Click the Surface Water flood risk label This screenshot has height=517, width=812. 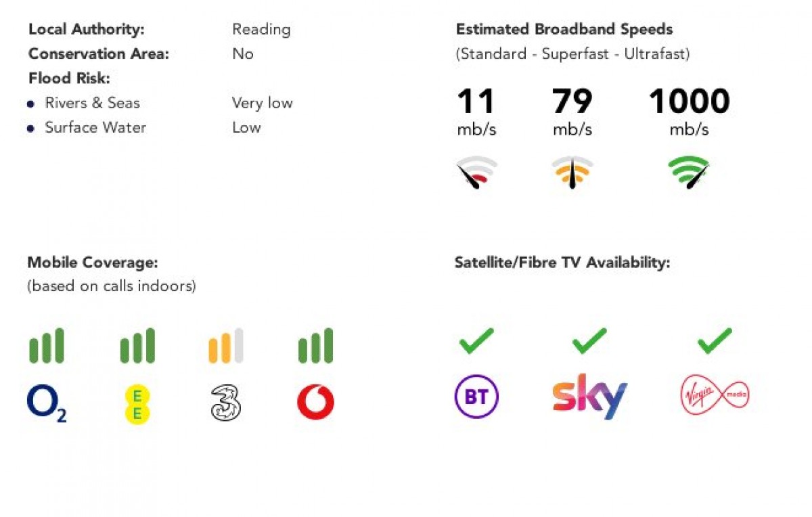tap(95, 128)
